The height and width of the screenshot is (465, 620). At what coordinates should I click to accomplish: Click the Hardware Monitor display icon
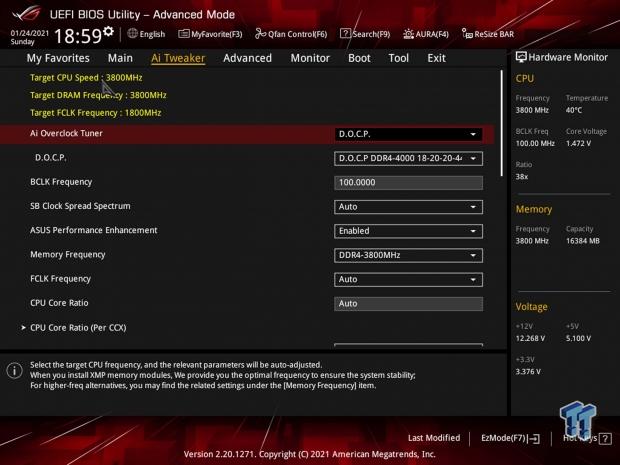pos(521,57)
